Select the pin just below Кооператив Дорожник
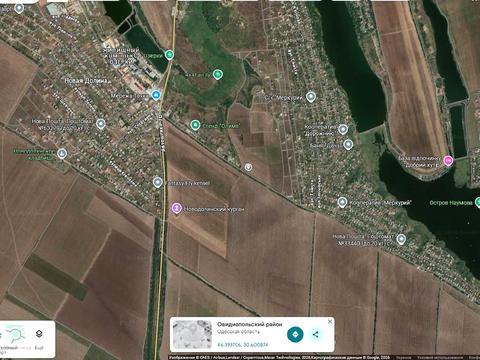 click(x=348, y=144)
